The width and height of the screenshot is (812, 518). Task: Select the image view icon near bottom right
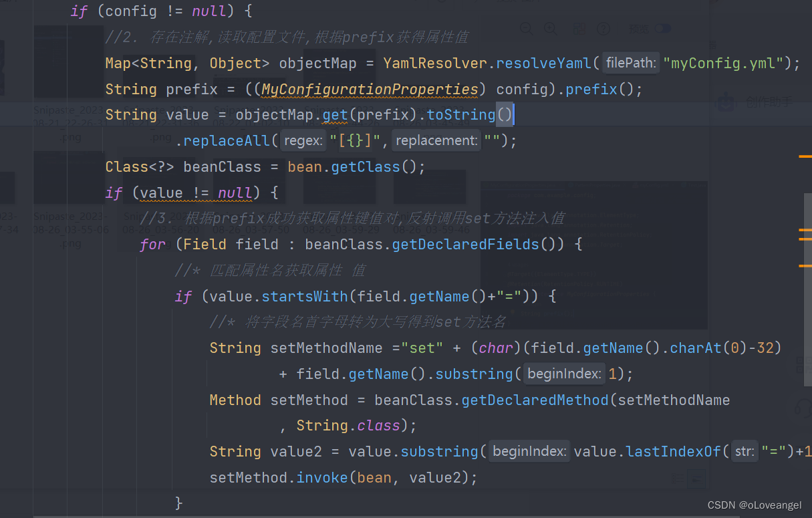(697, 479)
